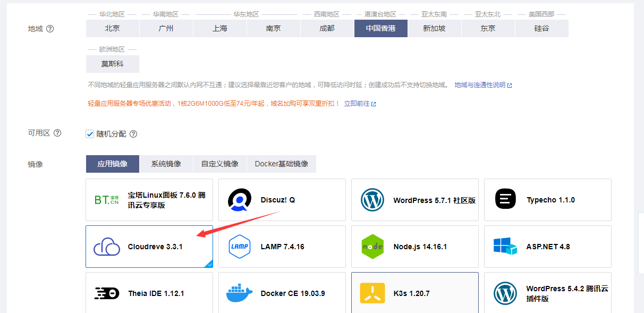Screen dimensions: 644x313
Task: Select the 南京 region
Action: click(x=274, y=28)
